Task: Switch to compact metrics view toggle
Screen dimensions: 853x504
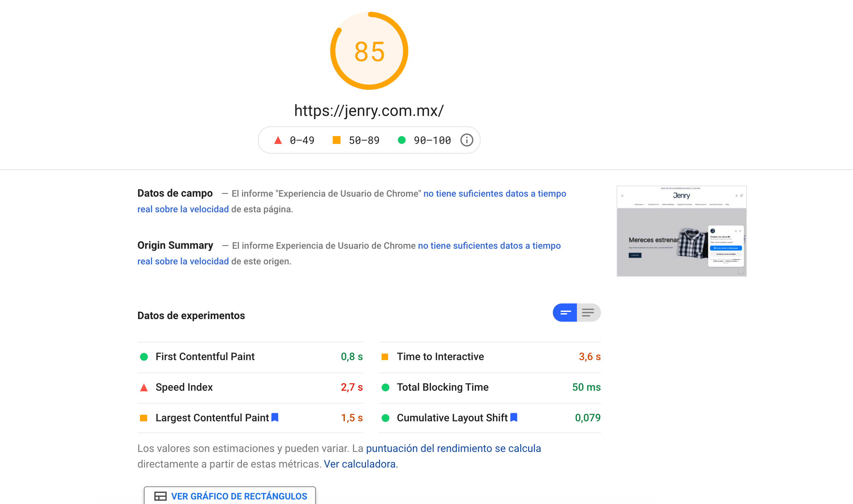Action: coord(565,313)
